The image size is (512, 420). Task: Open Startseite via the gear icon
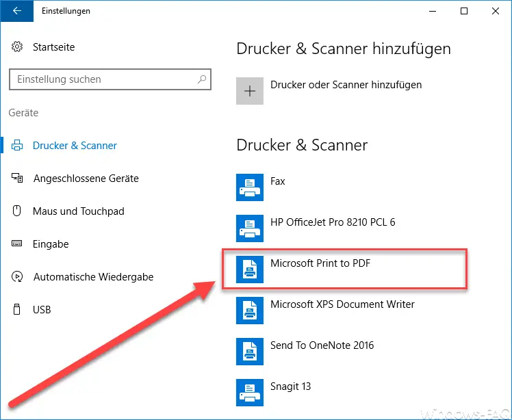click(x=17, y=47)
